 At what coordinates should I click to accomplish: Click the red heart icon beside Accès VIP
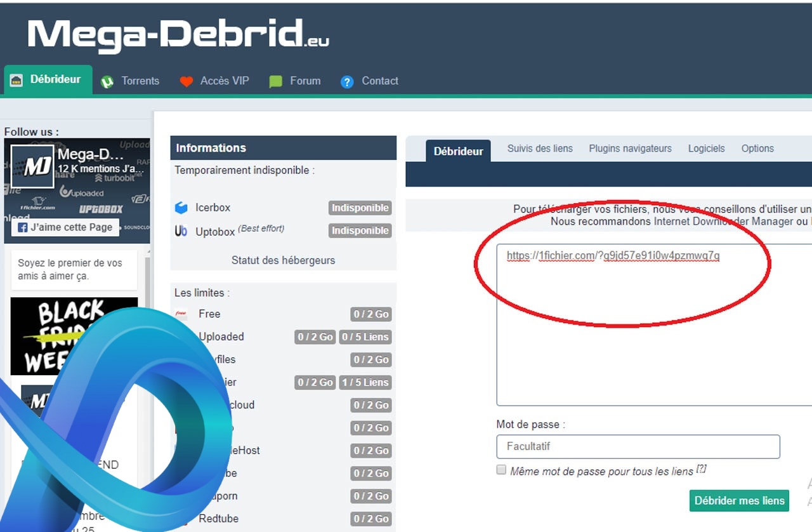click(186, 82)
